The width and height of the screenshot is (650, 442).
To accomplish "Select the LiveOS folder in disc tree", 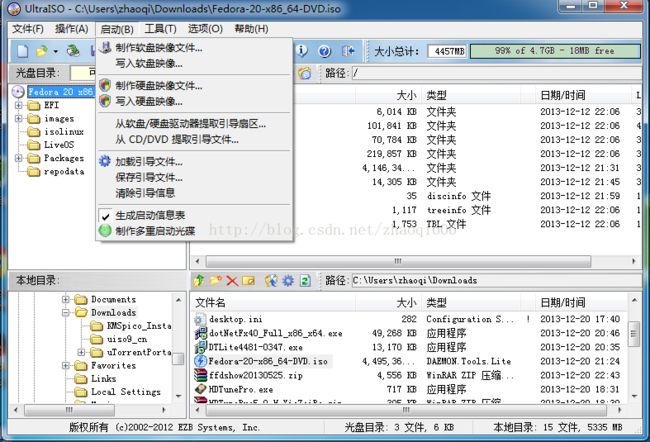I will 59,145.
